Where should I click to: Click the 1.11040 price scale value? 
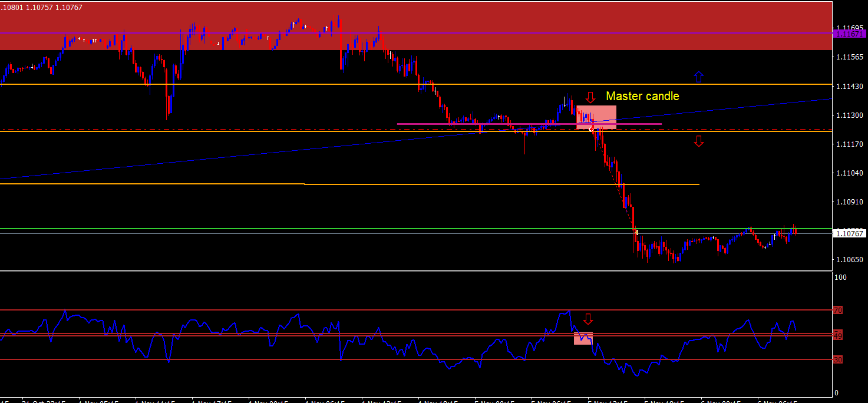pyautogui.click(x=850, y=173)
